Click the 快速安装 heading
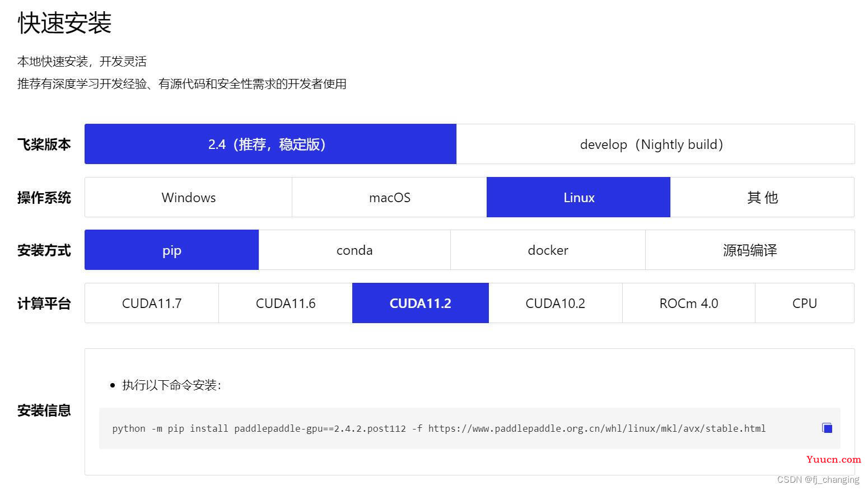Image resolution: width=868 pixels, height=490 pixels. 64,23
